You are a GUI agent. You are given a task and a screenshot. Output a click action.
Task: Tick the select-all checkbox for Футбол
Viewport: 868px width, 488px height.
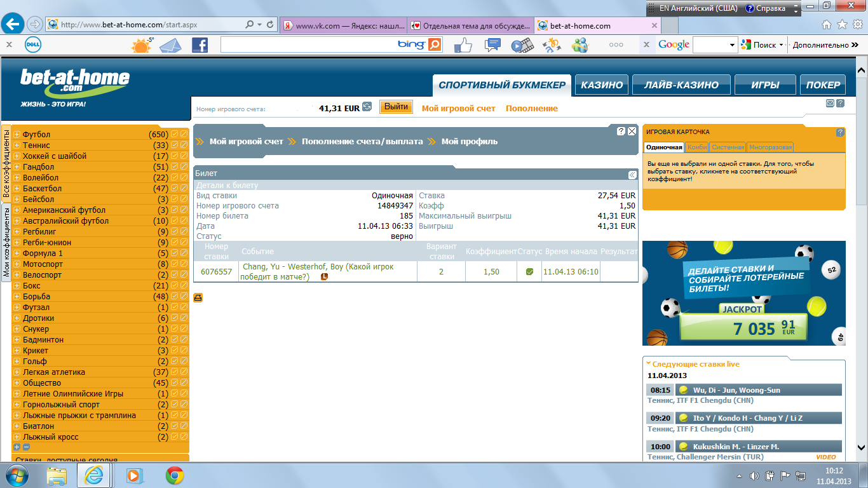click(x=174, y=134)
